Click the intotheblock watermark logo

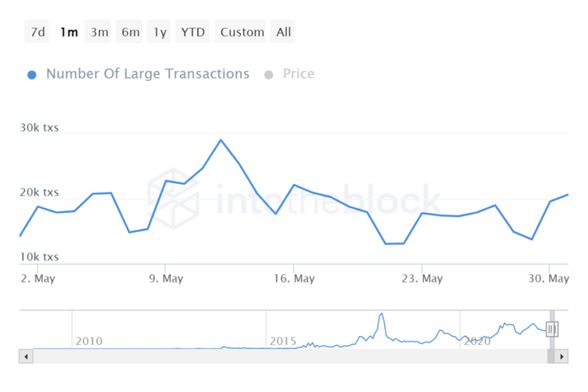173,198
